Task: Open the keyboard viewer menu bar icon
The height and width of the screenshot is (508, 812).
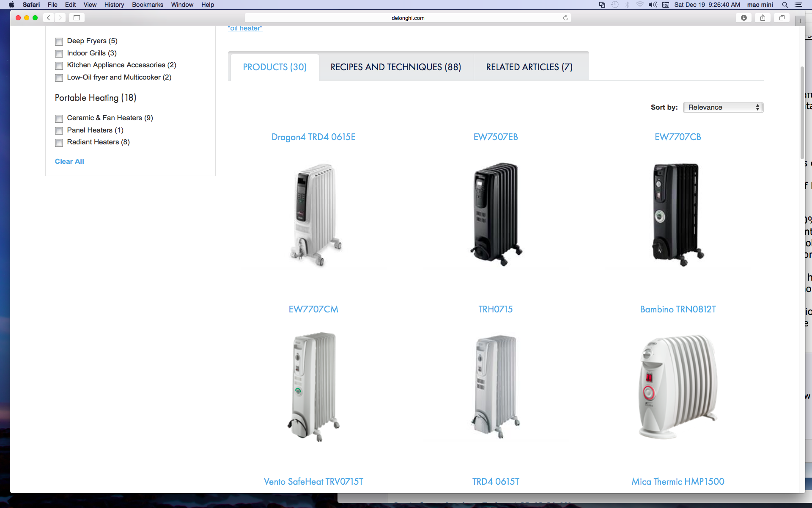Action: coord(666,5)
